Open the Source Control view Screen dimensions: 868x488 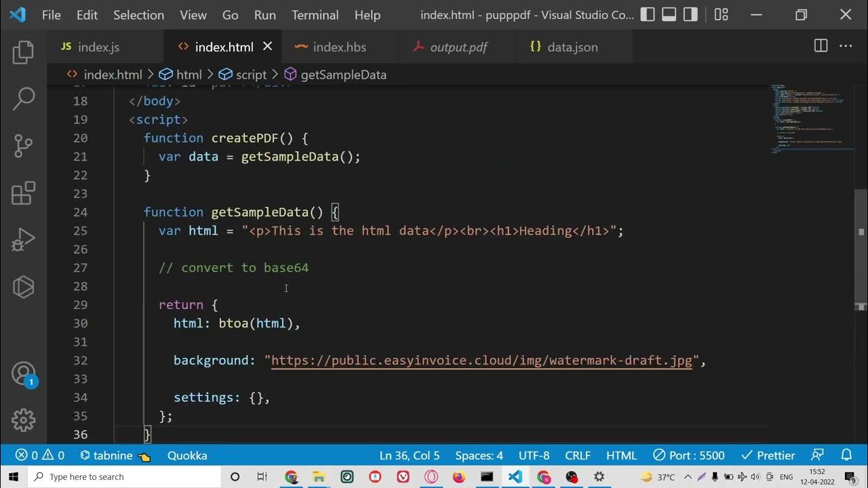coord(23,146)
